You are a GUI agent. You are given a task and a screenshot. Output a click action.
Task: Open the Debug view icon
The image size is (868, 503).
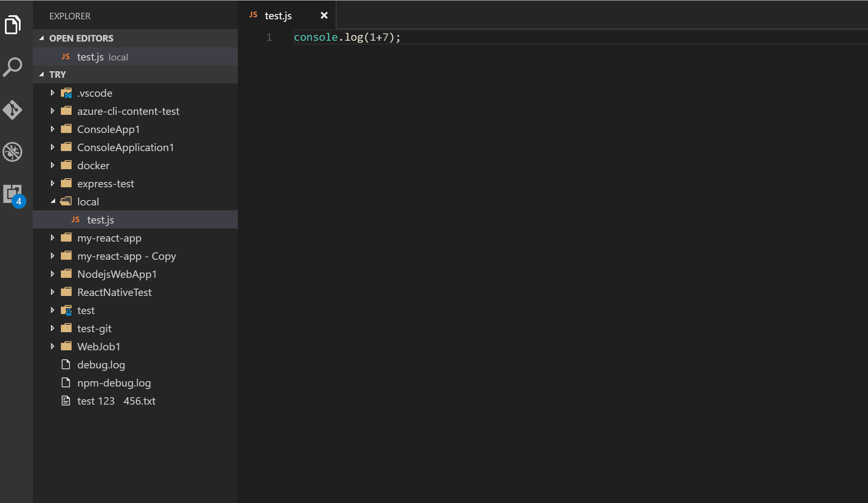click(13, 152)
